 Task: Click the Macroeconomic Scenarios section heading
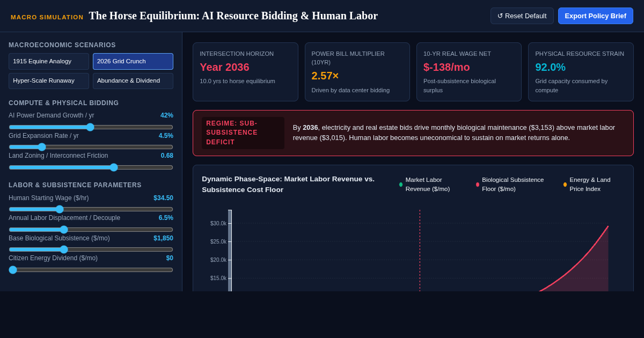(62, 45)
